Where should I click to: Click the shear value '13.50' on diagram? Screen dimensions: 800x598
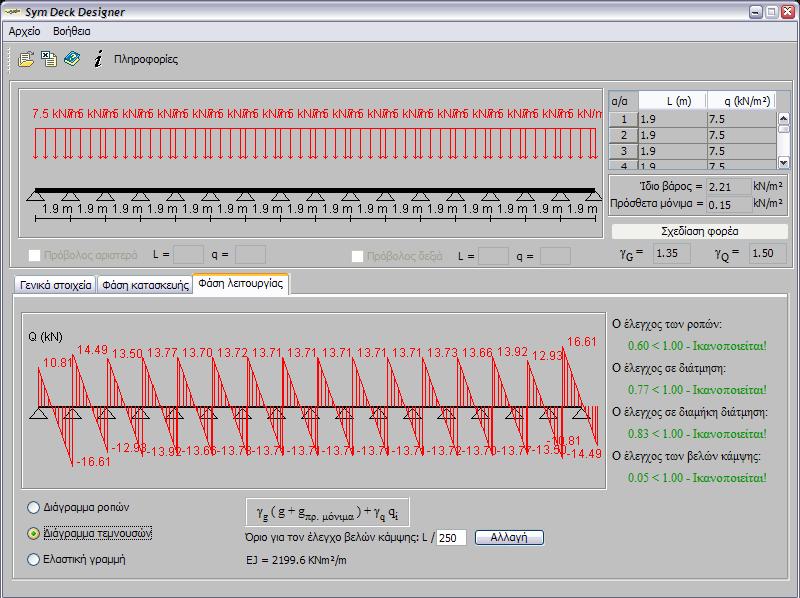128,354
